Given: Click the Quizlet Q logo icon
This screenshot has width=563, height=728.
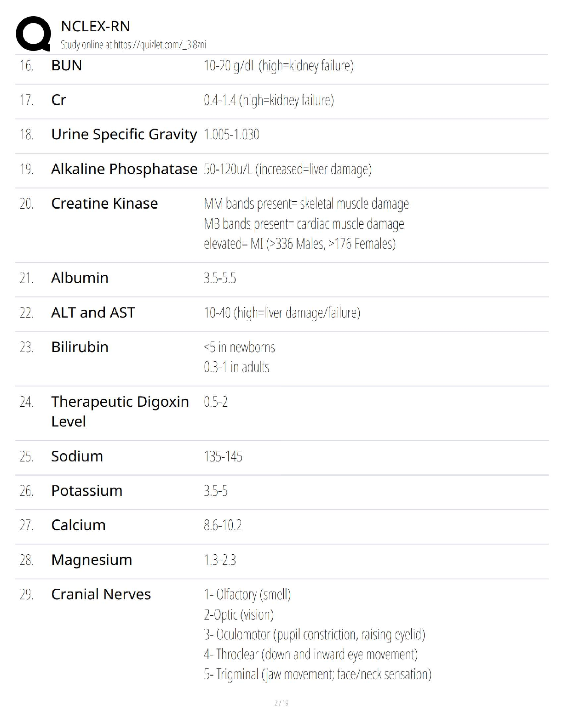Looking at the screenshot, I should tap(33, 33).
